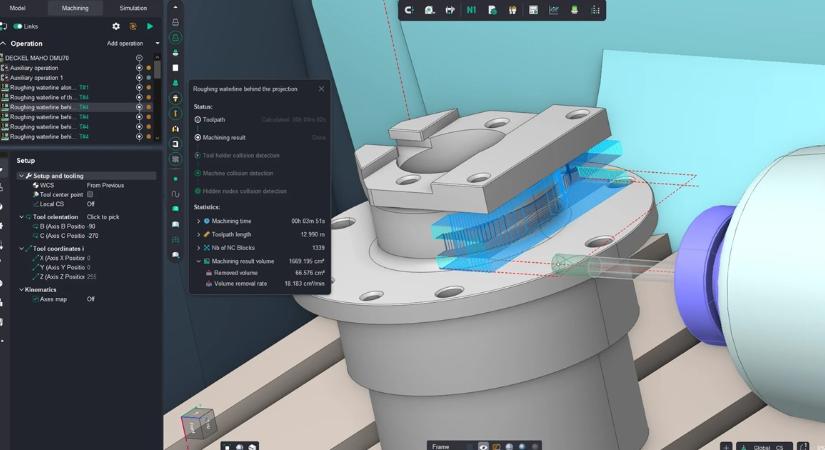Click the green play calculate button
The height and width of the screenshot is (450, 825).
click(150, 26)
